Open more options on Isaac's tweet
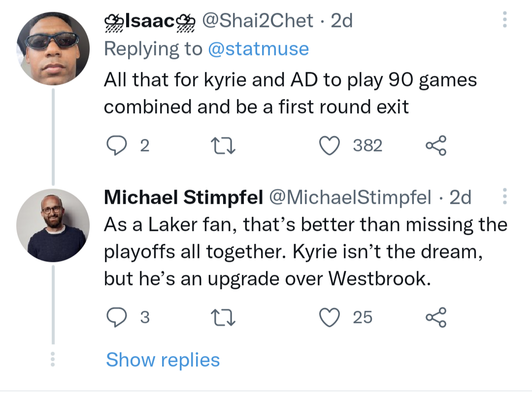The width and height of the screenshot is (532, 395). [x=504, y=20]
